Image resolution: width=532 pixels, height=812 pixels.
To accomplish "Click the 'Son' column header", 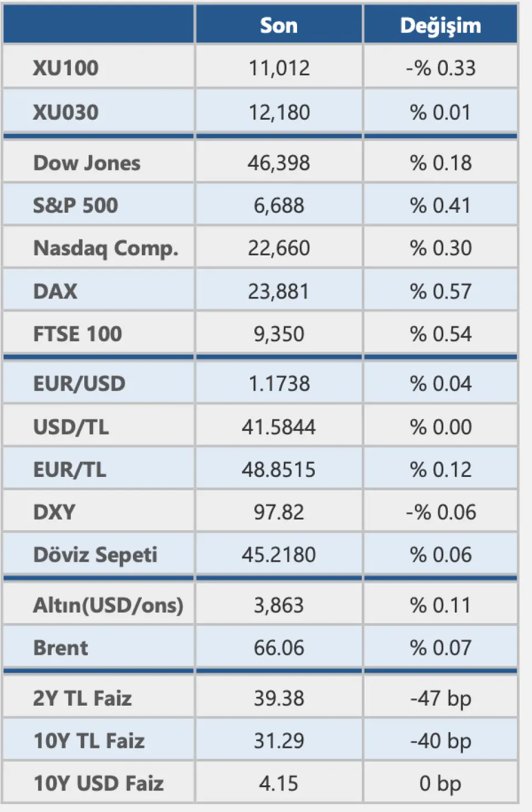I will point(279,25).
